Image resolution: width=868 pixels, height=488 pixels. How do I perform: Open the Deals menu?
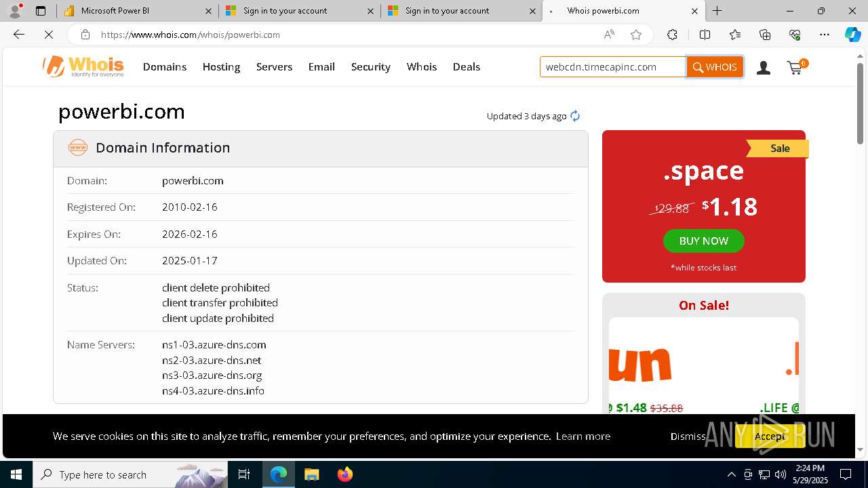click(467, 66)
